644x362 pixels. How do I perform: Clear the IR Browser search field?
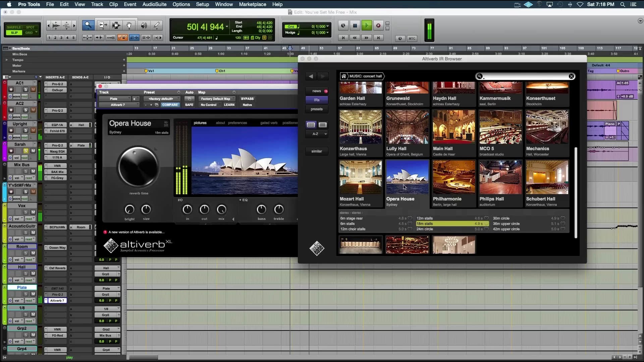tap(571, 76)
